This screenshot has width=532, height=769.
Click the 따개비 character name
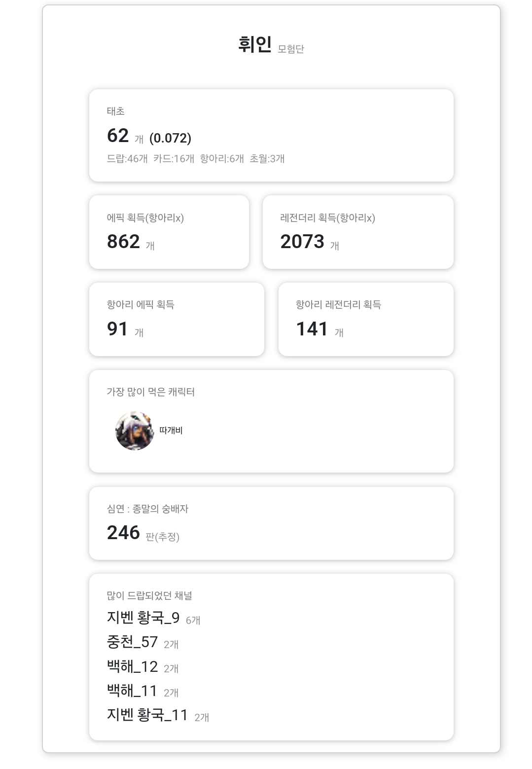point(171,431)
